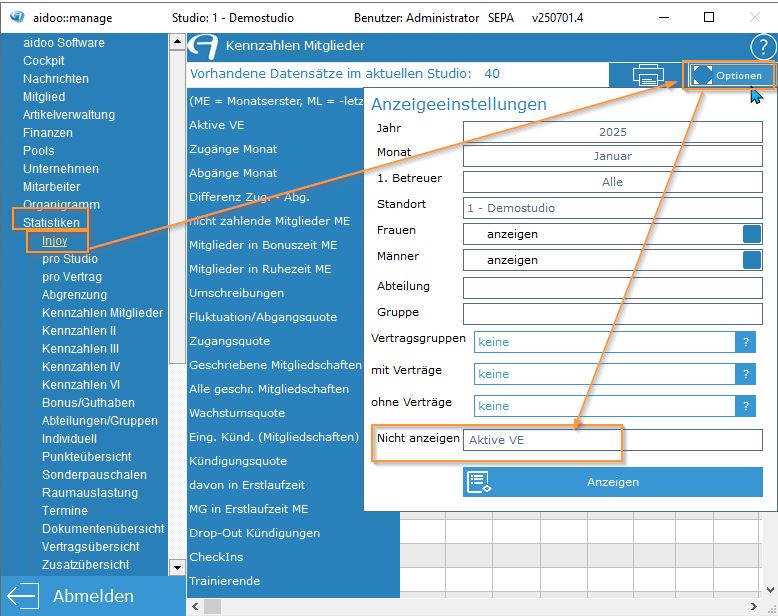Viewport: 778px width, 616px height.
Task: Open help via question mark icon
Action: tap(763, 47)
